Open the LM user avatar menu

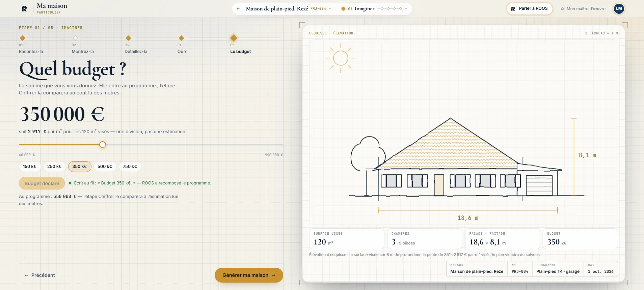pyautogui.click(x=619, y=8)
